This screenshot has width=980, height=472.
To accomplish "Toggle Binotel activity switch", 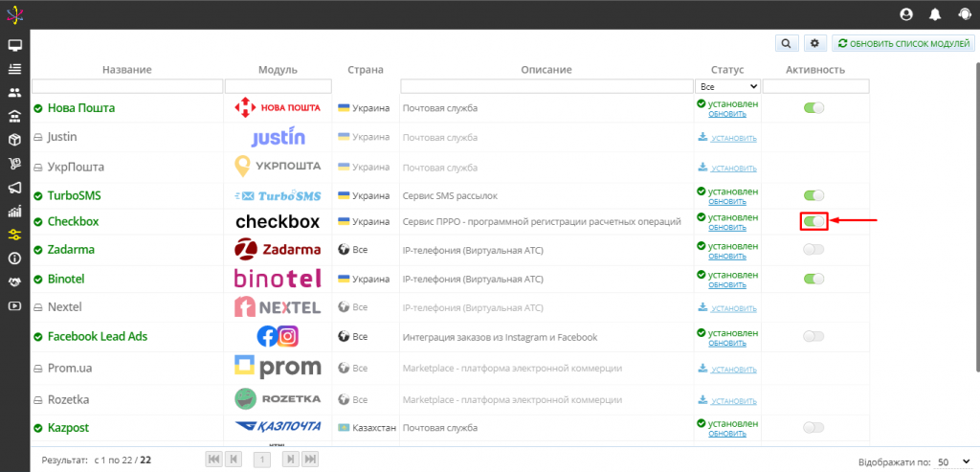I will (813, 279).
